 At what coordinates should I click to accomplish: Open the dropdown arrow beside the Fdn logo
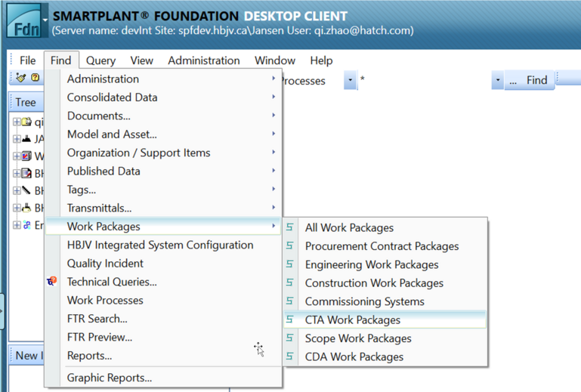click(45, 20)
